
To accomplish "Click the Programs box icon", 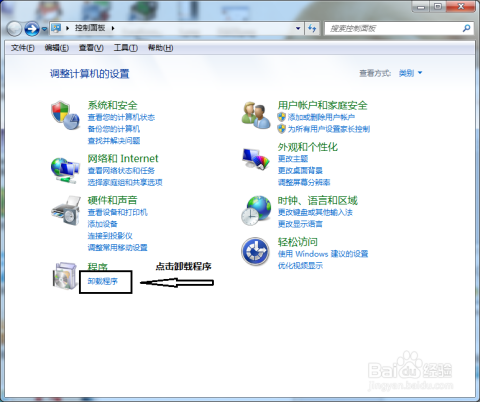I will 66,276.
